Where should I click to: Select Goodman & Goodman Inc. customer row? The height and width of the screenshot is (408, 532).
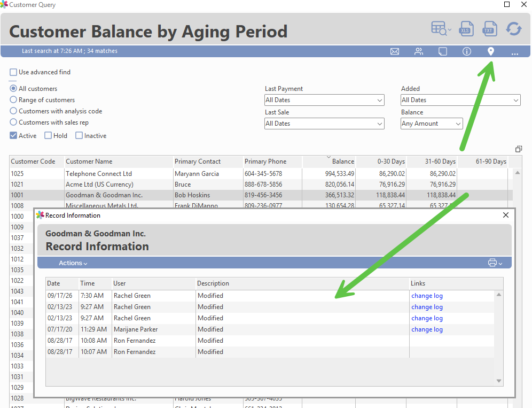pos(261,195)
